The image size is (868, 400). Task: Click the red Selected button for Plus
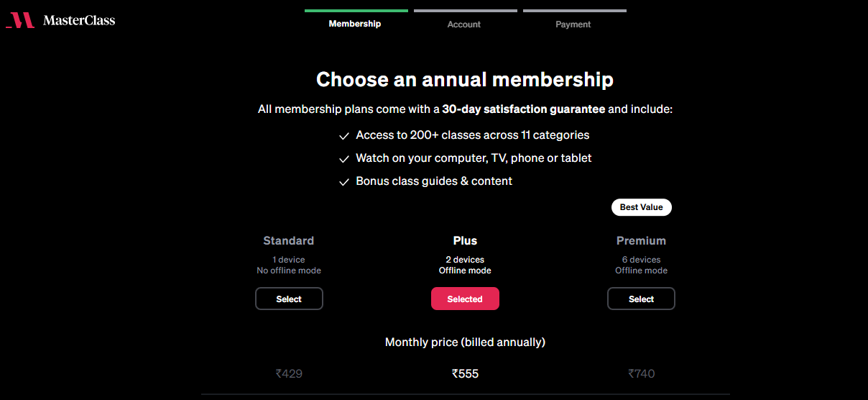(465, 299)
